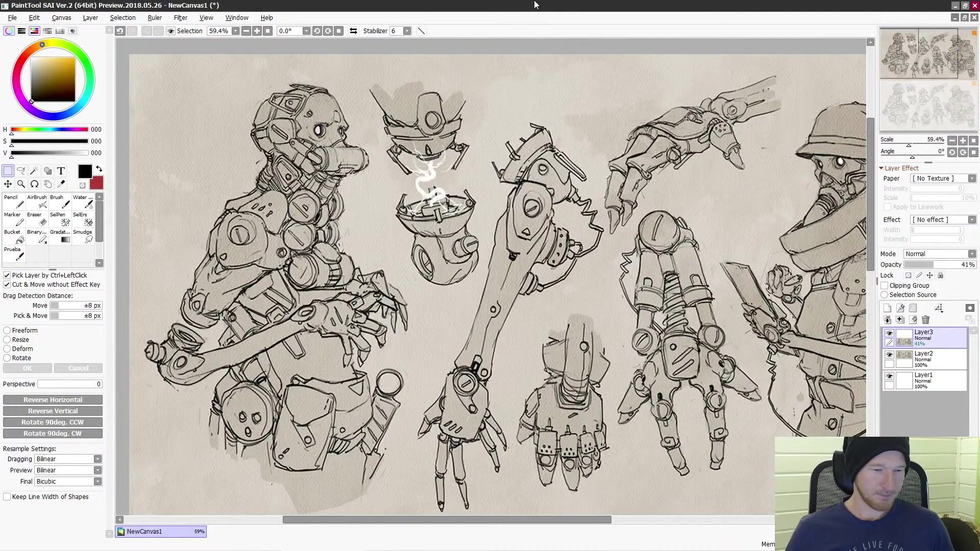Hide Layer1 with its eye icon
This screenshot has height=551, width=980.
coord(889,376)
